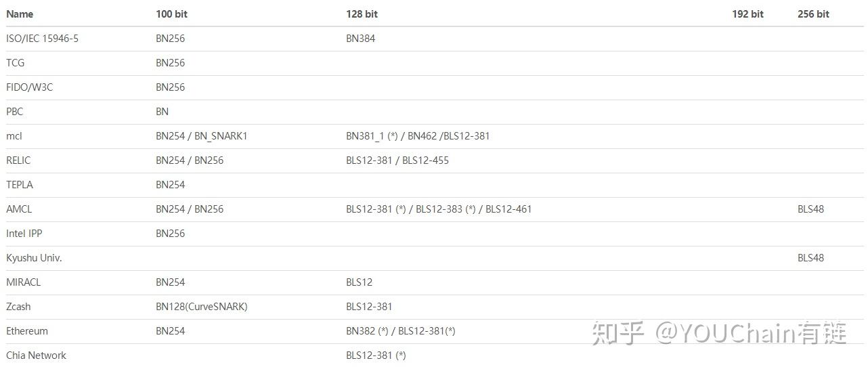
Task: Select the BLS12-381 / BLS12-455 cell for RELIC
Action: (x=397, y=160)
